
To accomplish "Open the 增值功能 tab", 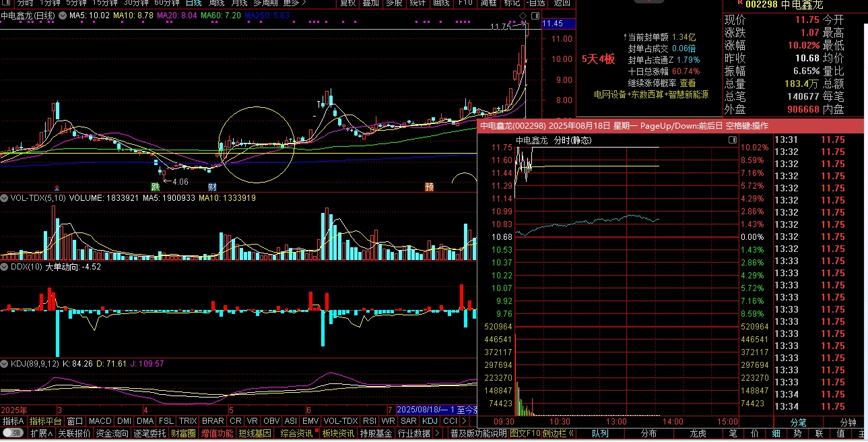I will (x=217, y=433).
